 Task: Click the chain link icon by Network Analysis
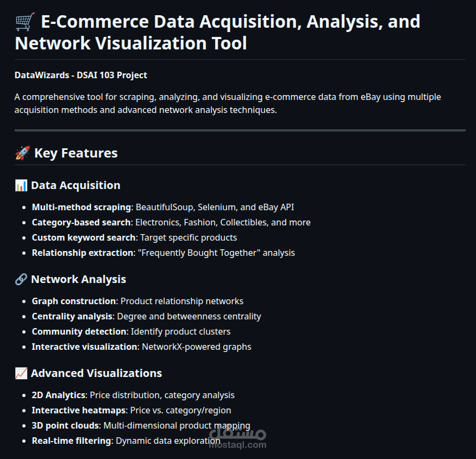21,279
